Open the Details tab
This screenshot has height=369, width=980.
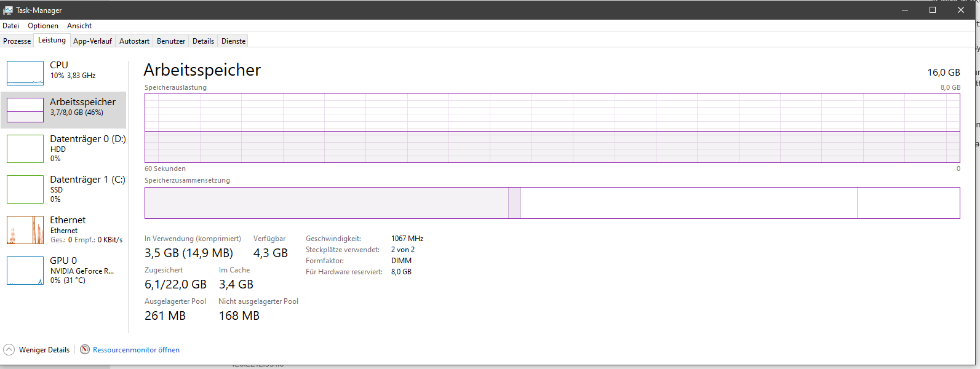pyautogui.click(x=203, y=41)
